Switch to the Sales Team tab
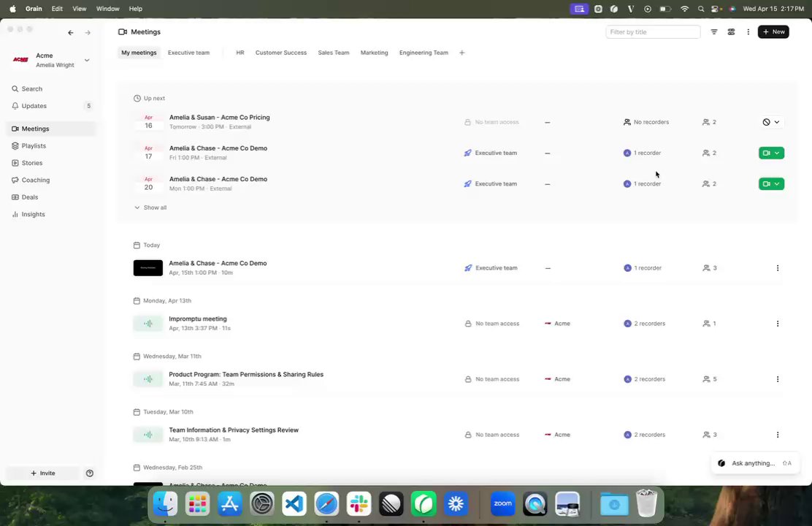812x526 pixels. tap(334, 53)
